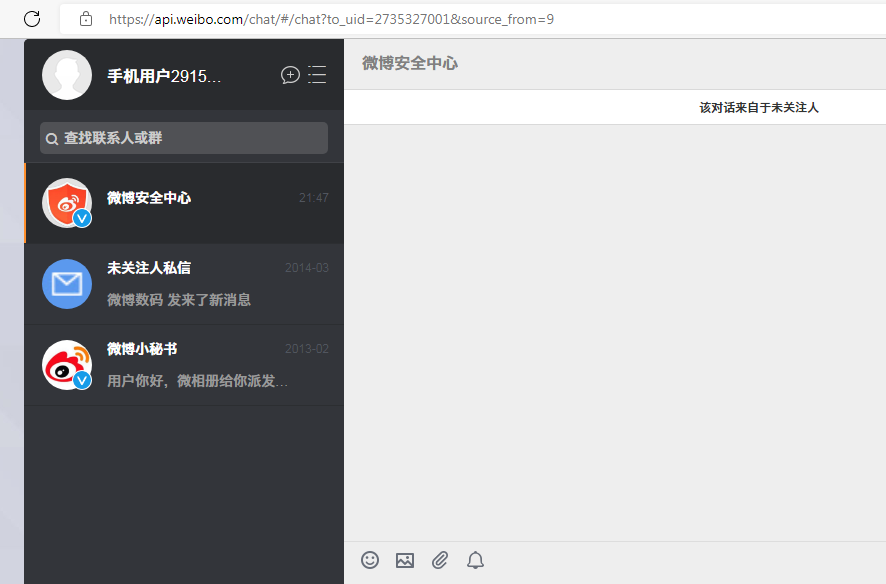Click the send image icon

405,560
